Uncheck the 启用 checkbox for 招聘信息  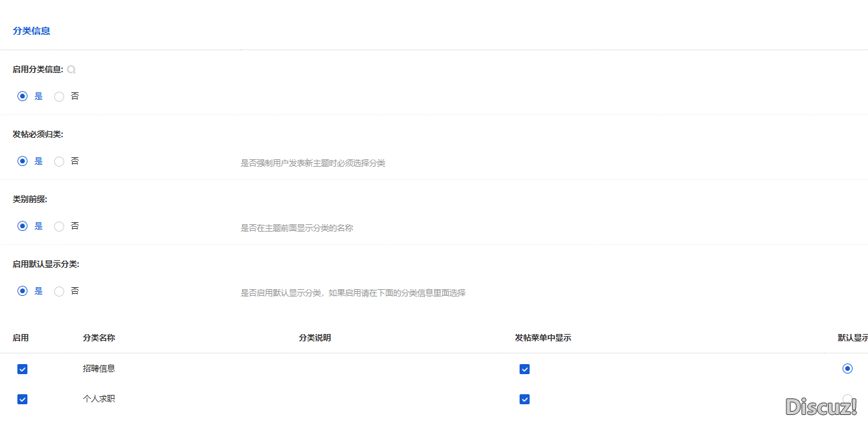tap(22, 369)
